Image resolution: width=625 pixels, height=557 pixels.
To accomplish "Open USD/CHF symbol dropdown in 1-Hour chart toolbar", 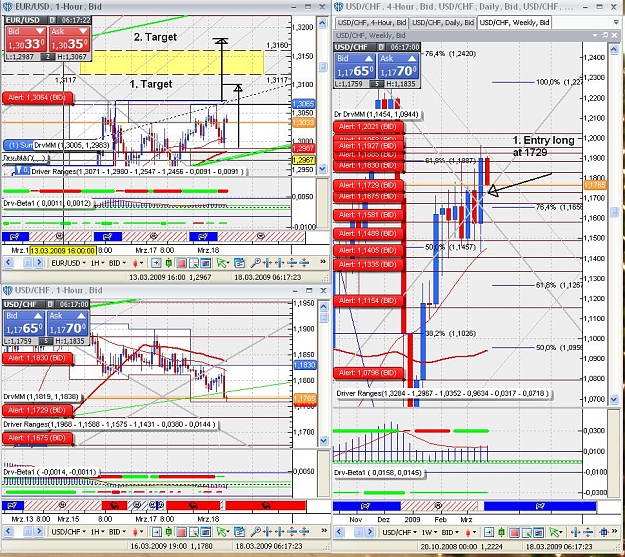I will pos(69,532).
